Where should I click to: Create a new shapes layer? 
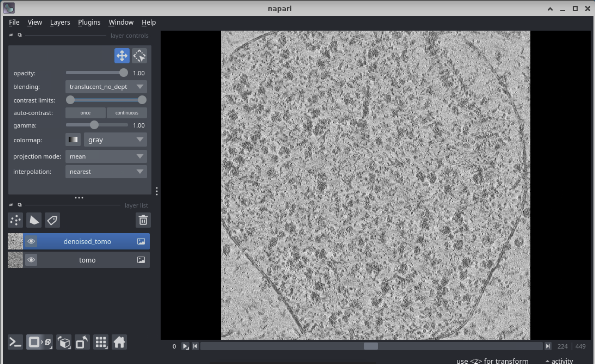(34, 220)
